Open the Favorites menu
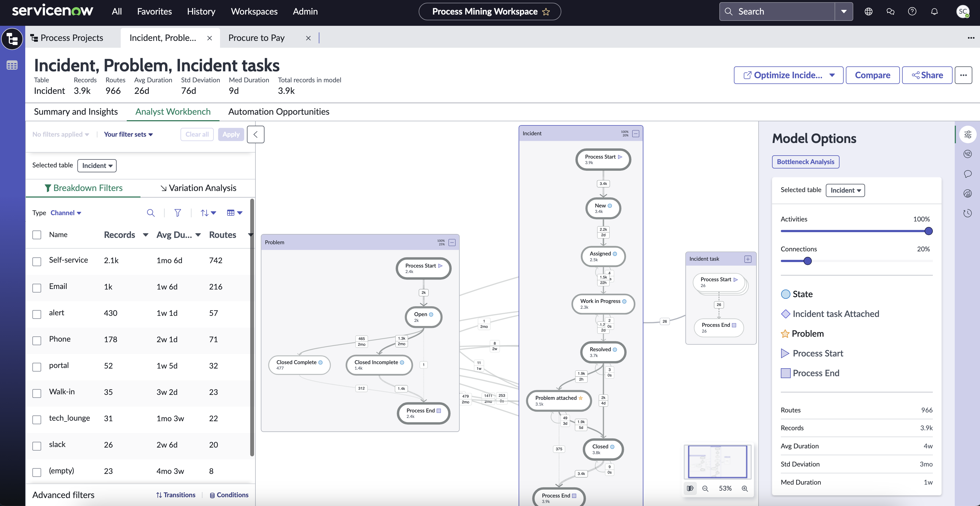The width and height of the screenshot is (980, 506). tap(154, 12)
